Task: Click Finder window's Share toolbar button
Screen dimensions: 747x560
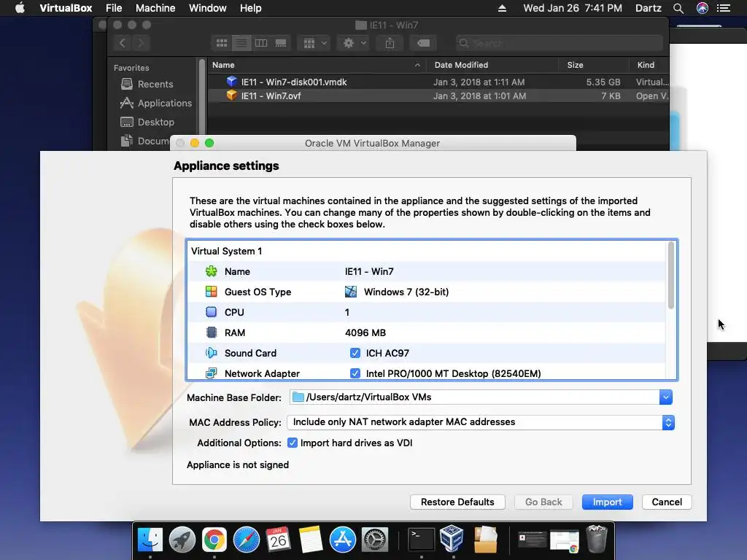Action: [390, 43]
